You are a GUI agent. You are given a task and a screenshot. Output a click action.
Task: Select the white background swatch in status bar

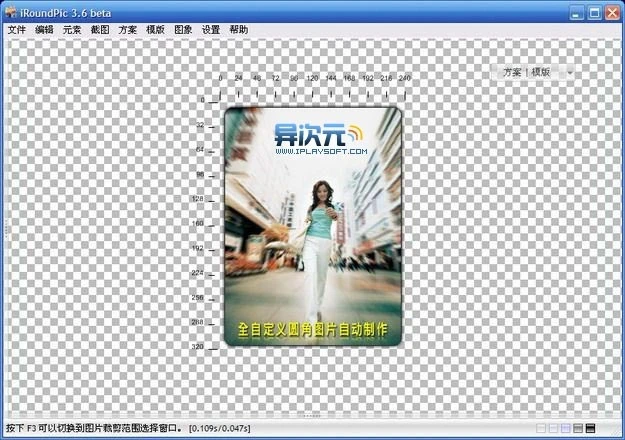541,428
